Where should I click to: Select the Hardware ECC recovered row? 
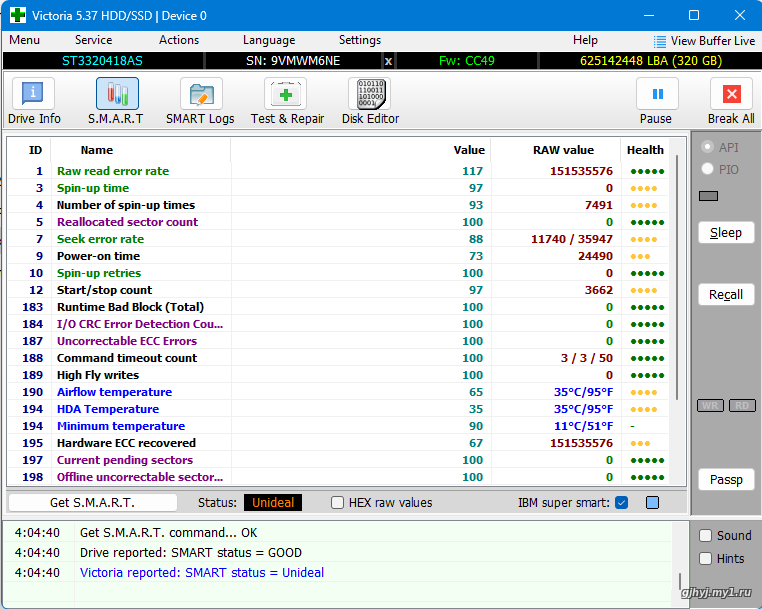point(338,443)
